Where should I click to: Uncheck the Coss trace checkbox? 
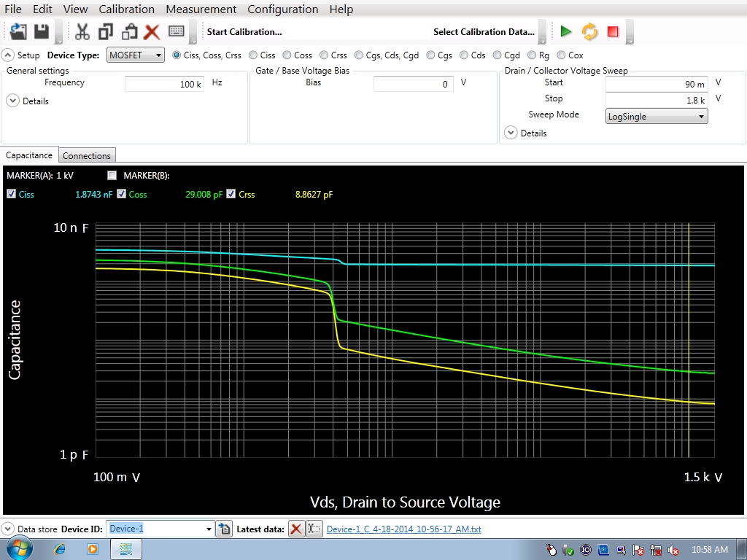pos(122,194)
